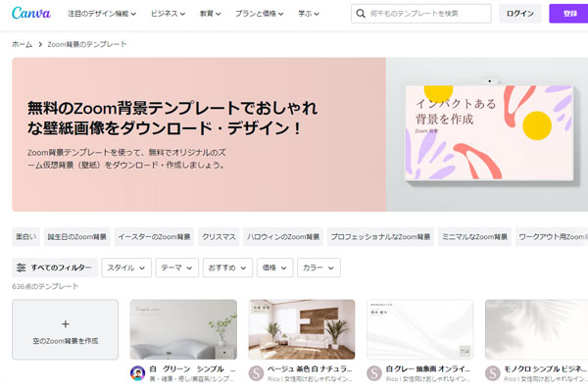Expand the おすすめ filter dropdown
The width and height of the screenshot is (588, 392).
pos(227,268)
